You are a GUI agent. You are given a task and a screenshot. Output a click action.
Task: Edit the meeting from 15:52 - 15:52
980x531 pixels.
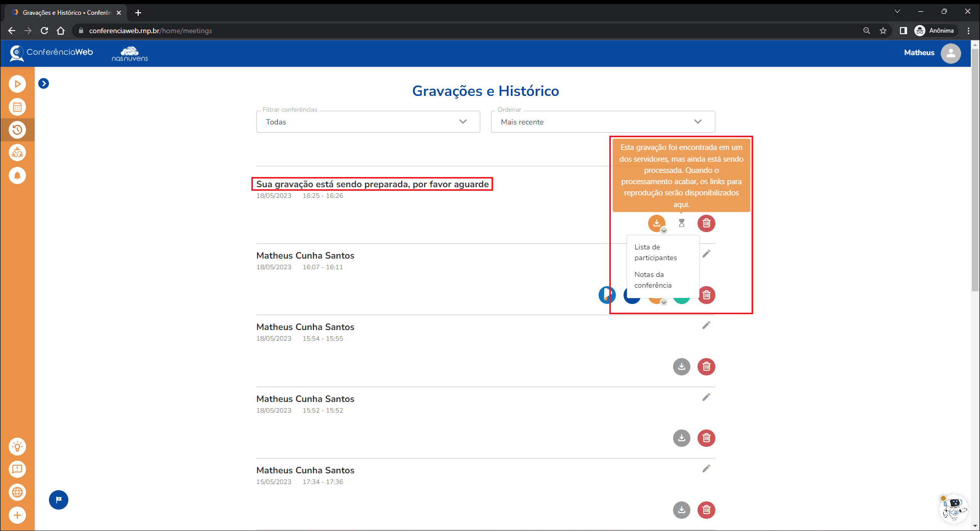(x=706, y=397)
